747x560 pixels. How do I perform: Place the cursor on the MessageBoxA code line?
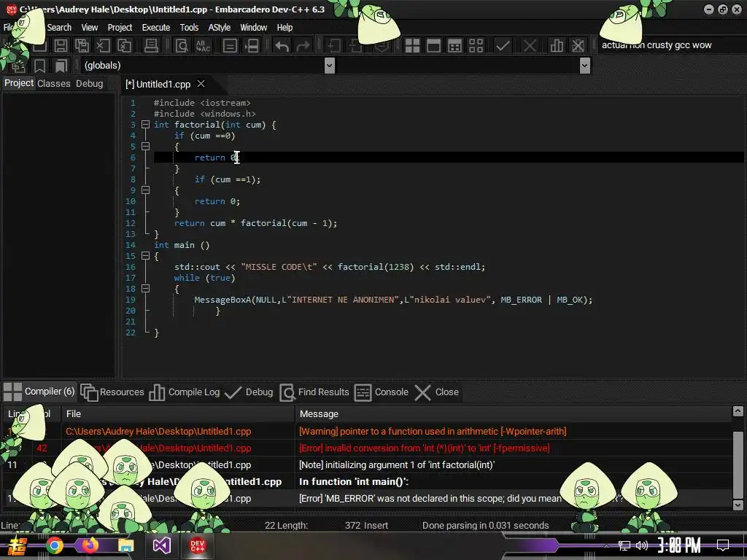tap(393, 300)
